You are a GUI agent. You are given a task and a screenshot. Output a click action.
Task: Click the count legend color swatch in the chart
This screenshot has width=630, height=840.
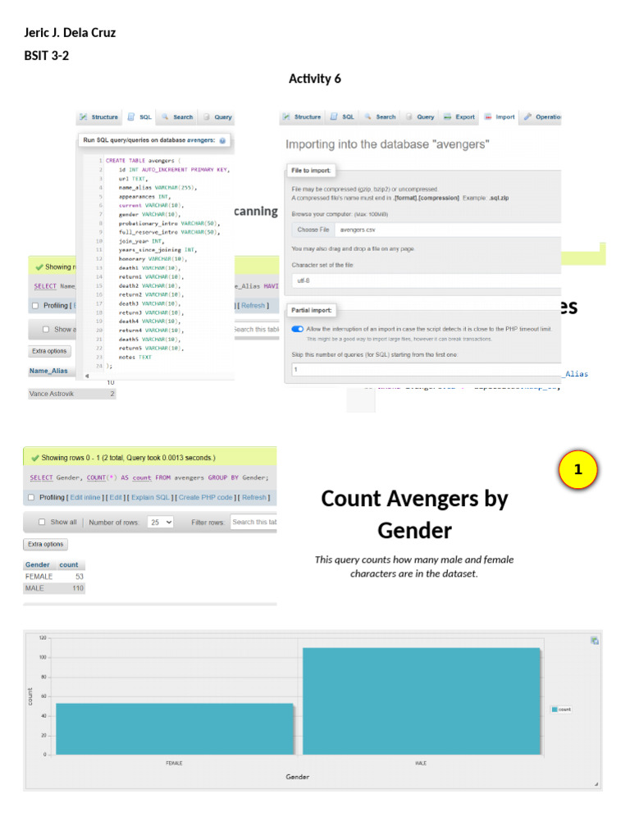555,709
